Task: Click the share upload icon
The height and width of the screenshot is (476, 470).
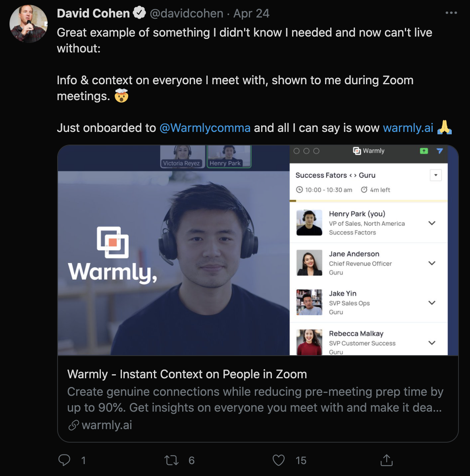Action: [x=386, y=460]
